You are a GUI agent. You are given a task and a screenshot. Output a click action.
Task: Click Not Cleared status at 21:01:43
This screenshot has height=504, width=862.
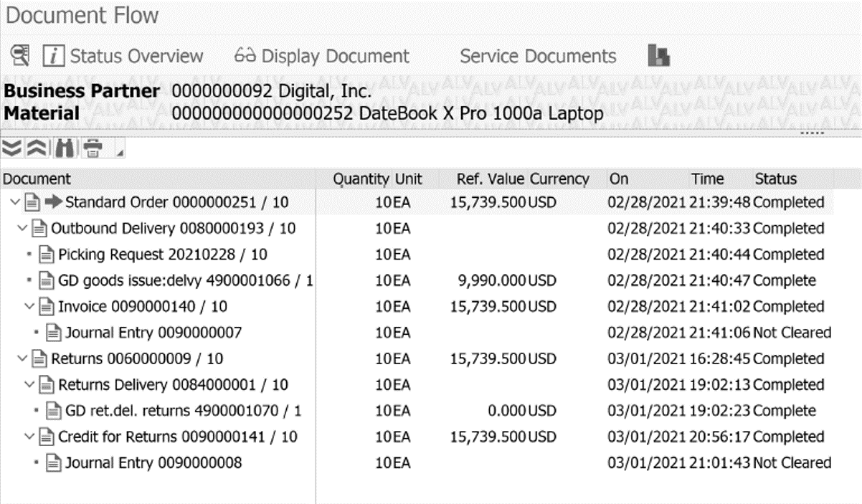[792, 463]
